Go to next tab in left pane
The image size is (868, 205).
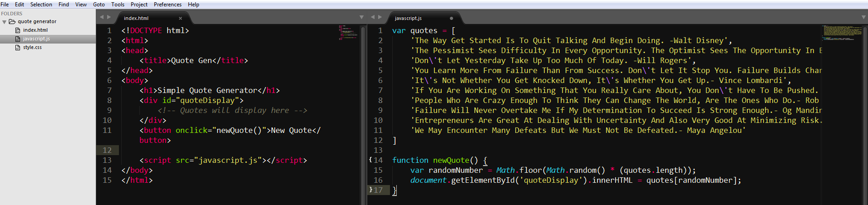109,17
